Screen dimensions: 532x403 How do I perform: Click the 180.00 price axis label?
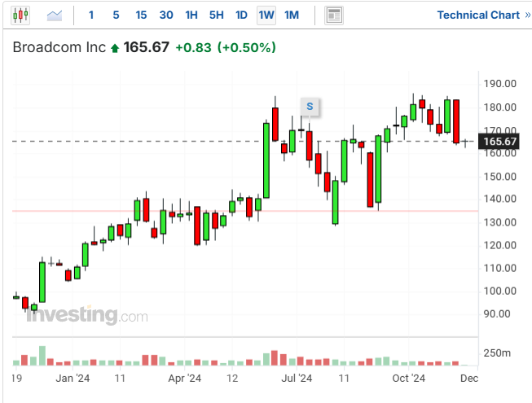coord(499,107)
